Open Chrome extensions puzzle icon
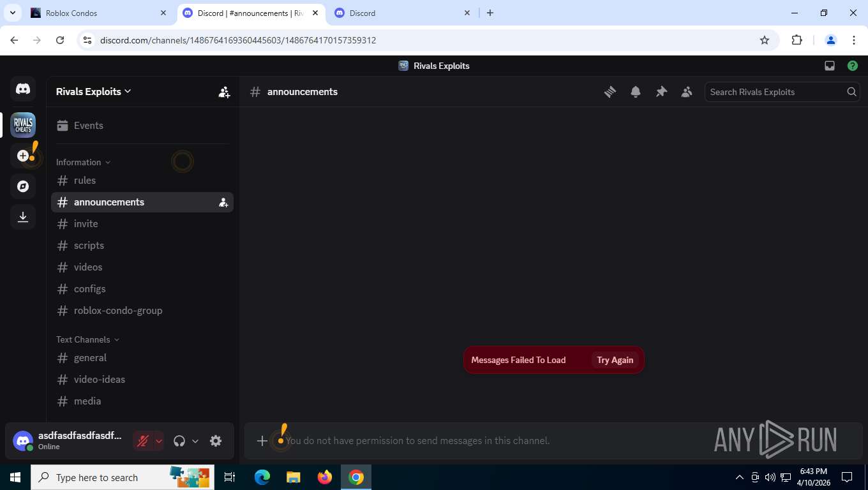This screenshot has height=490, width=868. tap(797, 40)
